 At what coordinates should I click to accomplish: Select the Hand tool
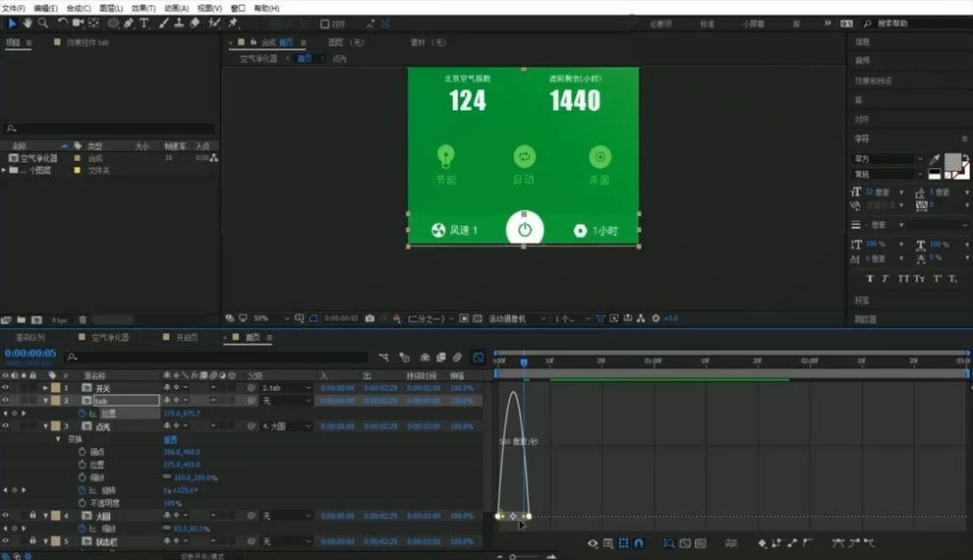[28, 23]
